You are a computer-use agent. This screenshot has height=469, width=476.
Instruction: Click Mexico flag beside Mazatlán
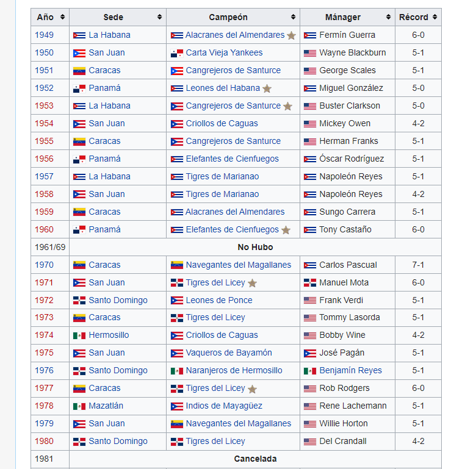79,406
